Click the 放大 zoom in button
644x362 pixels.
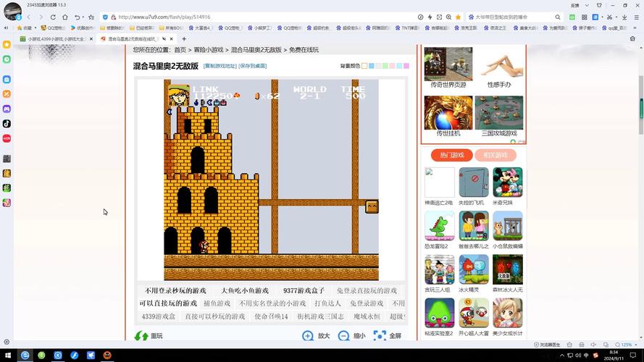pyautogui.click(x=316, y=336)
